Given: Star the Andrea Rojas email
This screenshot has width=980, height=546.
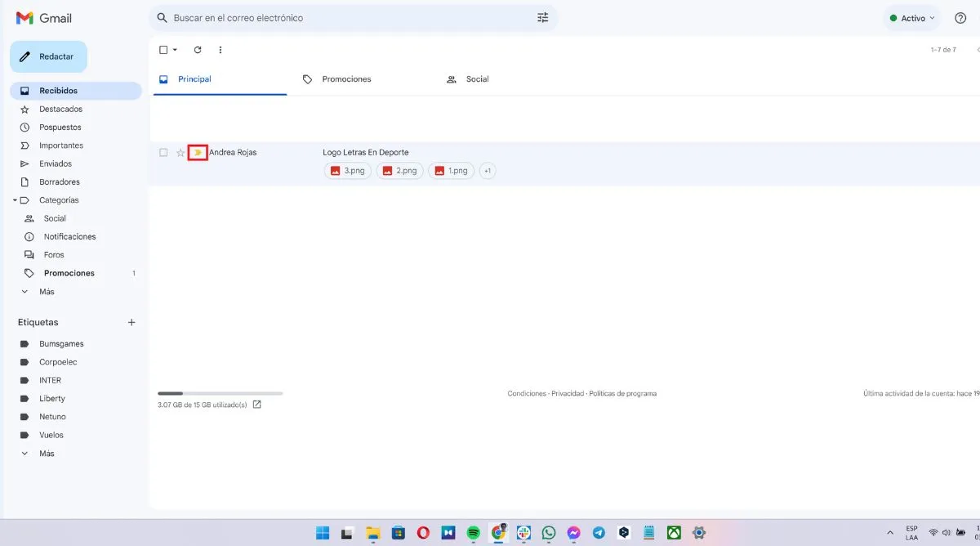Looking at the screenshot, I should (x=180, y=152).
